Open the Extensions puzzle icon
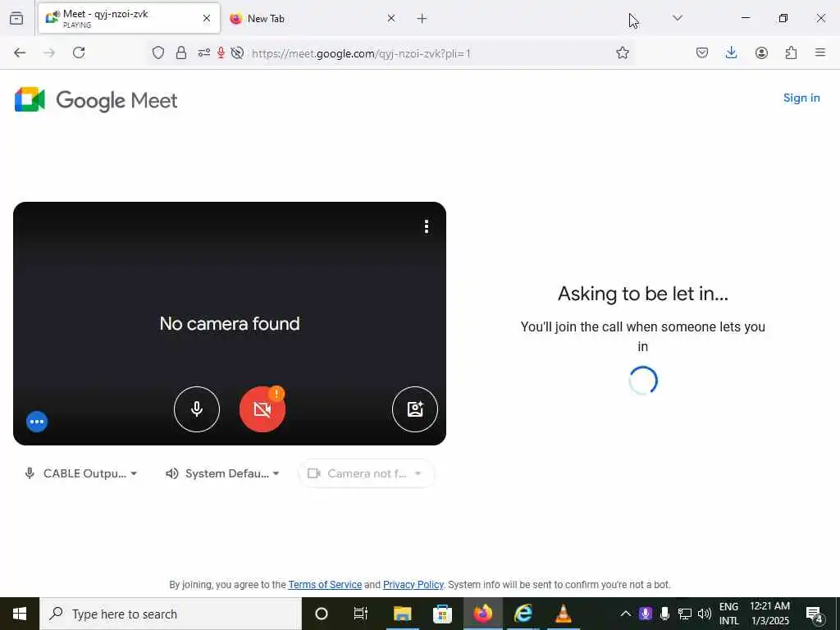The height and width of the screenshot is (630, 840). point(791,52)
